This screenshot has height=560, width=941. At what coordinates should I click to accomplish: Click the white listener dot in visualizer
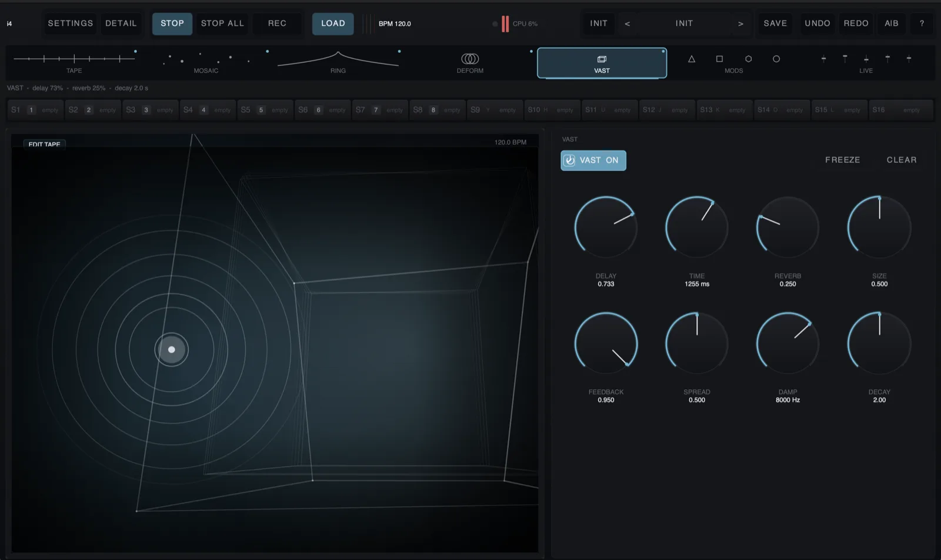(172, 350)
